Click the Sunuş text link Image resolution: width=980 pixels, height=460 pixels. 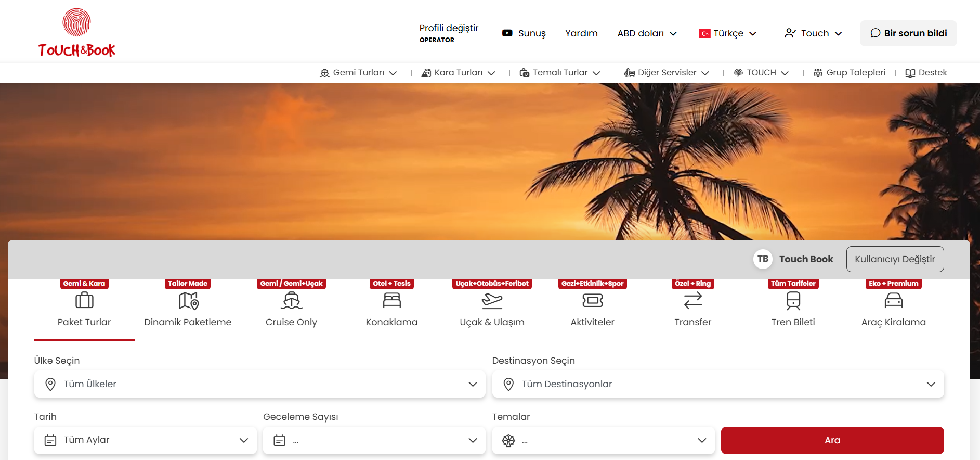[532, 33]
